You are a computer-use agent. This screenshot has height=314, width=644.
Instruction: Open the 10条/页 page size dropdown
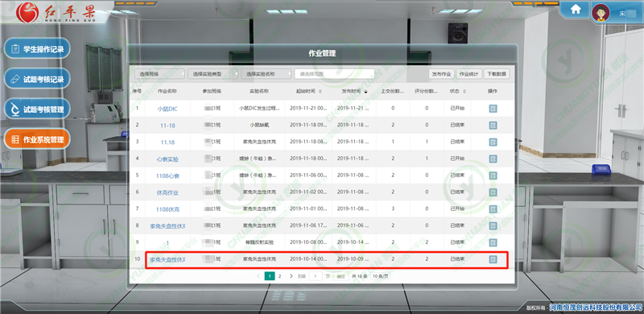(380, 276)
